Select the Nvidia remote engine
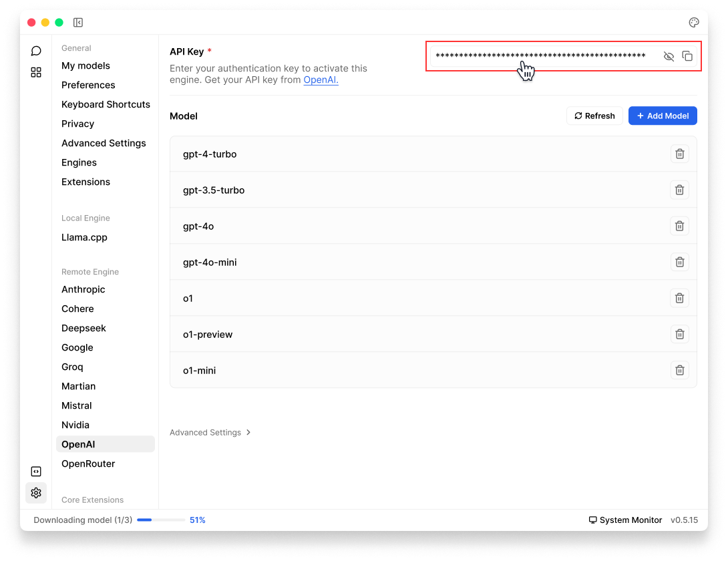The height and width of the screenshot is (561, 728). 75,425
